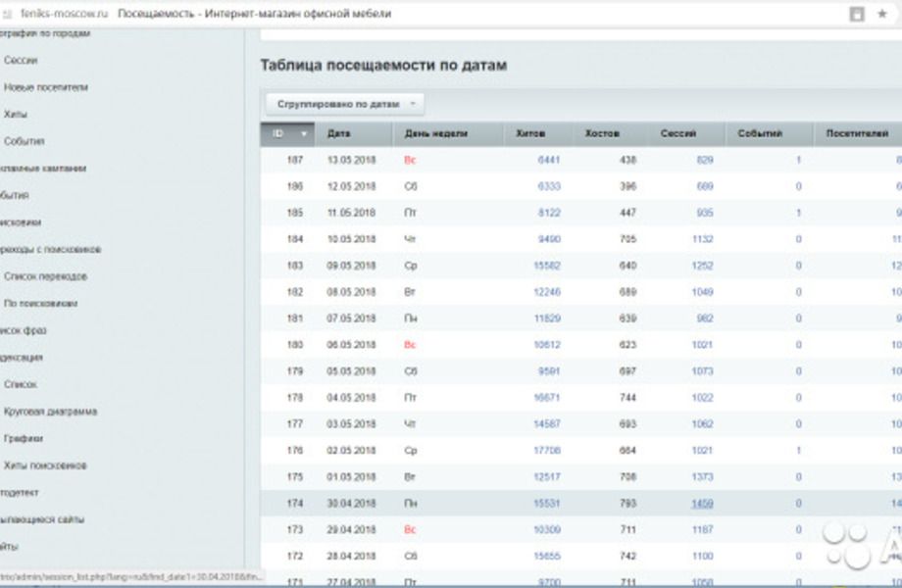The image size is (902, 588).
Task: Open sessions link 982 for 07.05.2018
Action: coord(705,318)
